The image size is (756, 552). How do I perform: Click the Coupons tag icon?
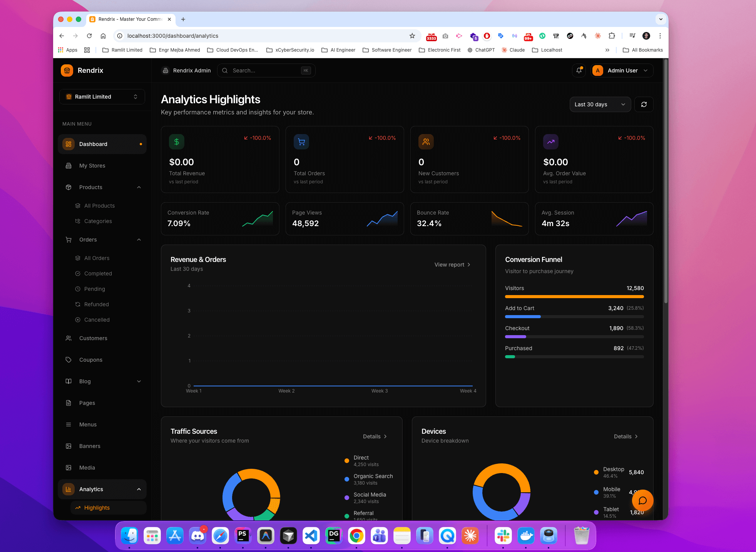69,359
